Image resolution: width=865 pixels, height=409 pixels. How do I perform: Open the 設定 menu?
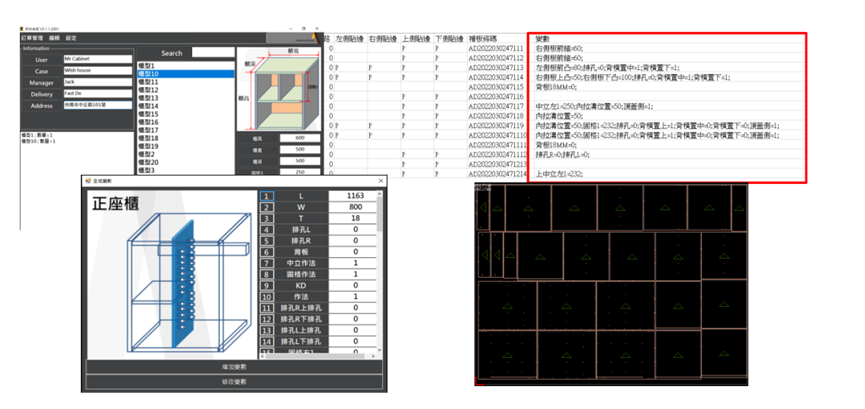71,38
